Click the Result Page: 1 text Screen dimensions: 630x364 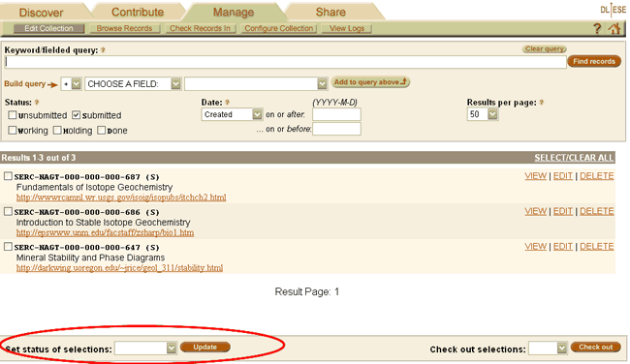tap(307, 291)
